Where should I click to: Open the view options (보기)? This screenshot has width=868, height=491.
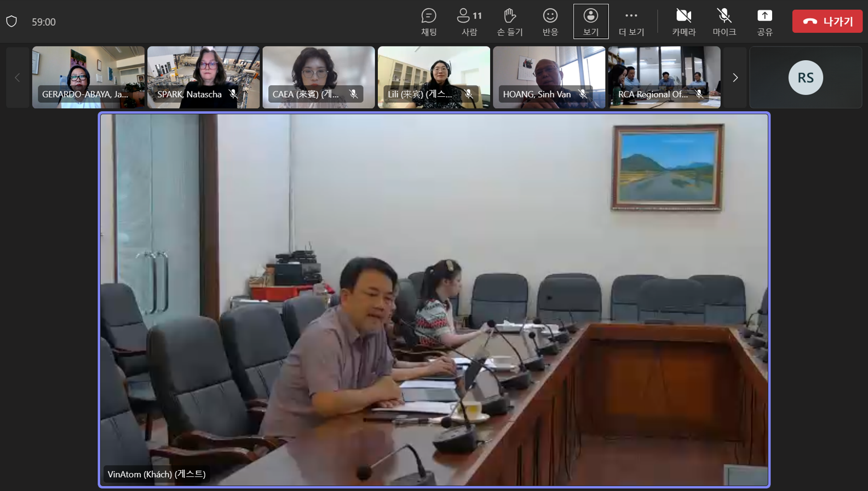(591, 22)
